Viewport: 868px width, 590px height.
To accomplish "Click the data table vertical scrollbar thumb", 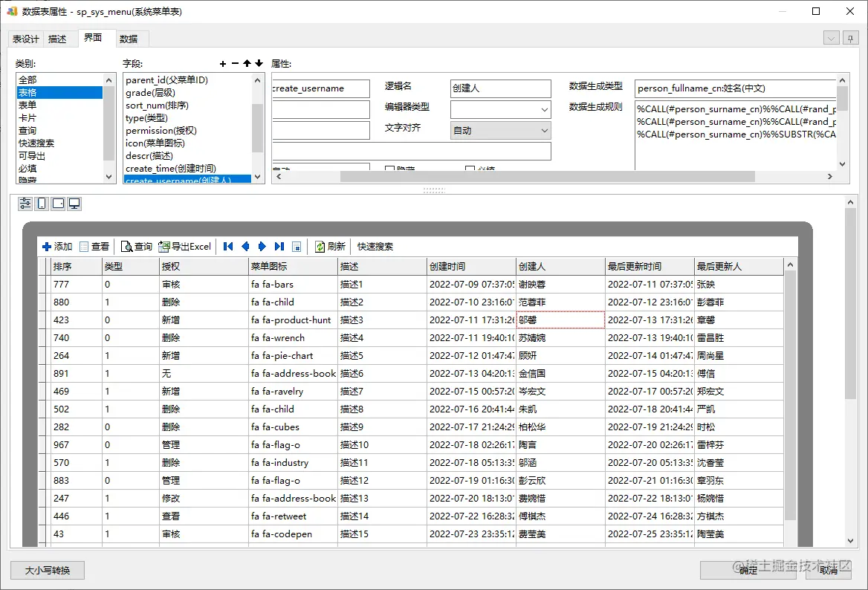I will [790, 396].
